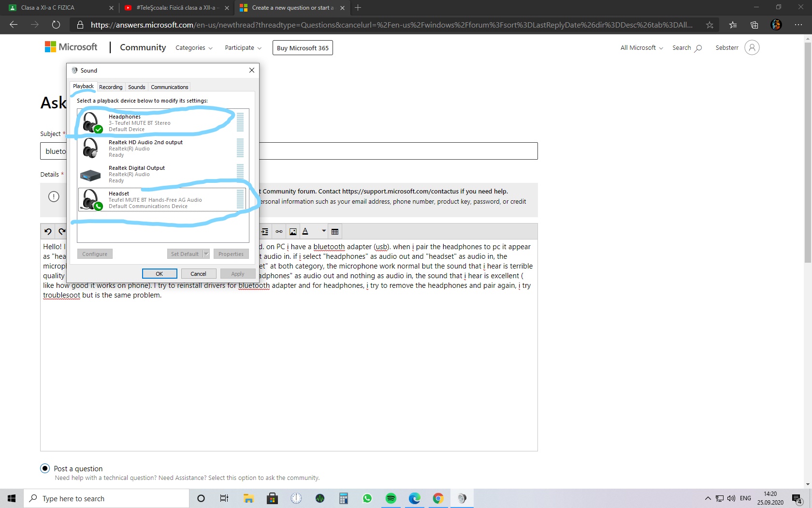Open Google Chrome on taskbar
The height and width of the screenshot is (508, 812).
(x=438, y=498)
